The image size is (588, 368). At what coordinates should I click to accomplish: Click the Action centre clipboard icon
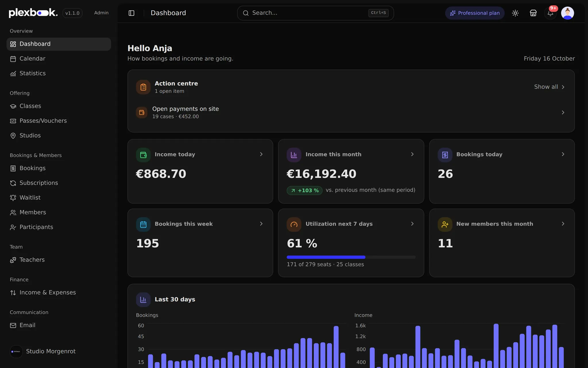click(143, 87)
